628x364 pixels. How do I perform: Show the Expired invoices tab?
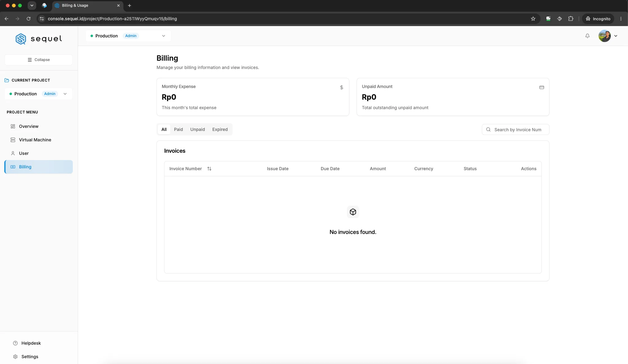pos(220,129)
